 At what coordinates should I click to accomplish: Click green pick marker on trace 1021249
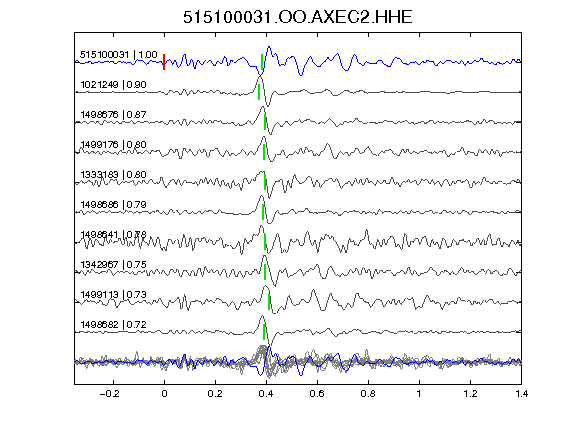[x=259, y=92]
